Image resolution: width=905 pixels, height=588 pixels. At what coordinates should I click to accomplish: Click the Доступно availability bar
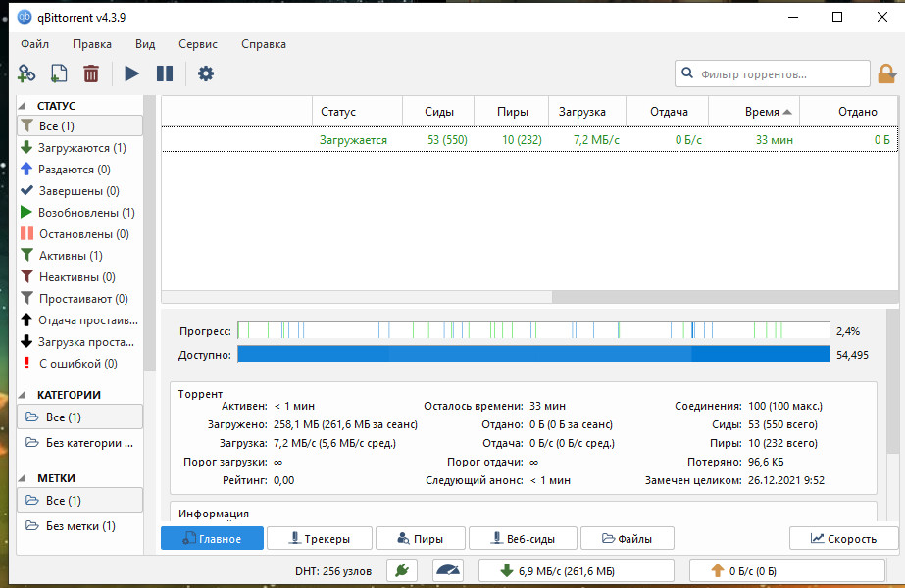click(533, 354)
